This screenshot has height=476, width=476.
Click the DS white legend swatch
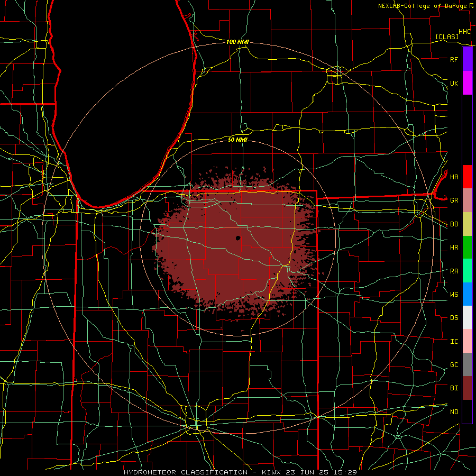pyautogui.click(x=467, y=317)
